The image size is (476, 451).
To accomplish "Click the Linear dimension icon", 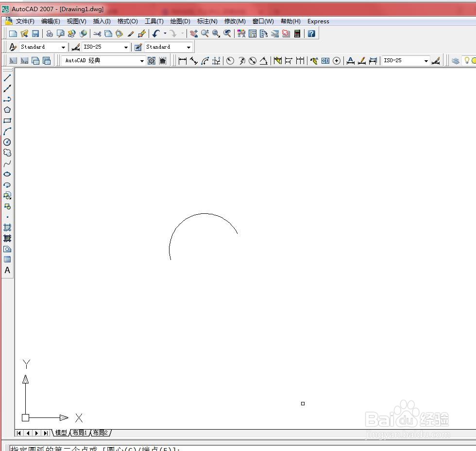I will [x=183, y=61].
